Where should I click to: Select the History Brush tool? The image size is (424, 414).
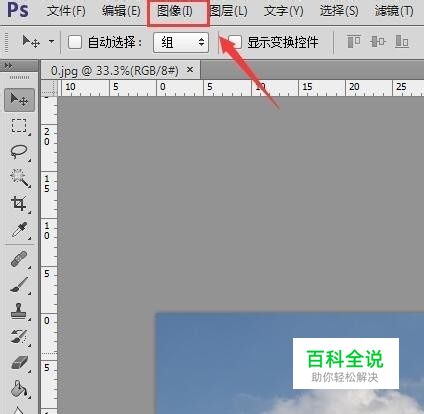tap(19, 337)
